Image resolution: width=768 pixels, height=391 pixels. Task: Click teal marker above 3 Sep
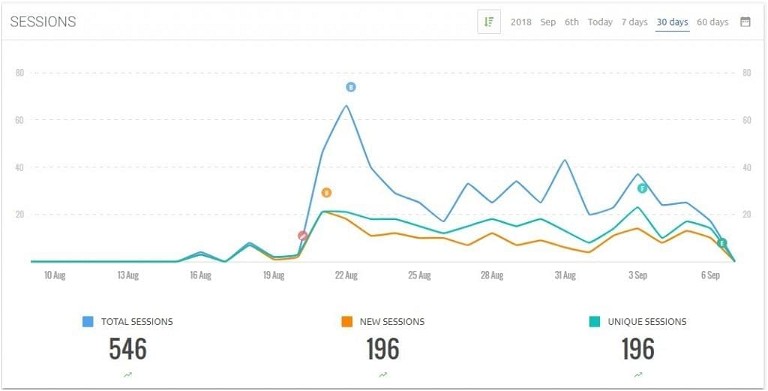click(x=642, y=188)
